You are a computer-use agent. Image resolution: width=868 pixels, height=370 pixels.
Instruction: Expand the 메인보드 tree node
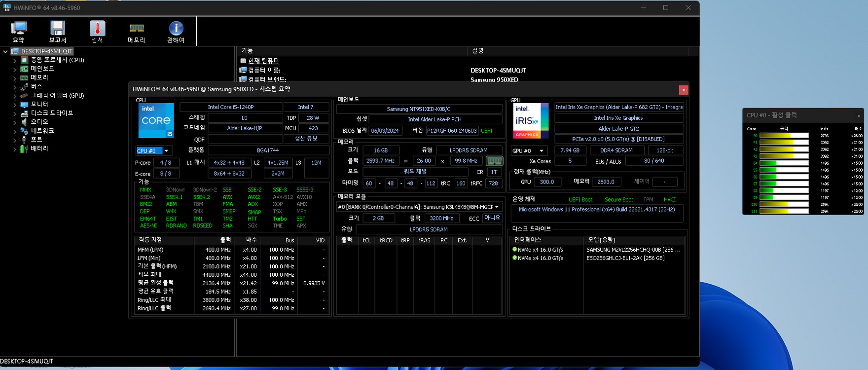(x=14, y=70)
